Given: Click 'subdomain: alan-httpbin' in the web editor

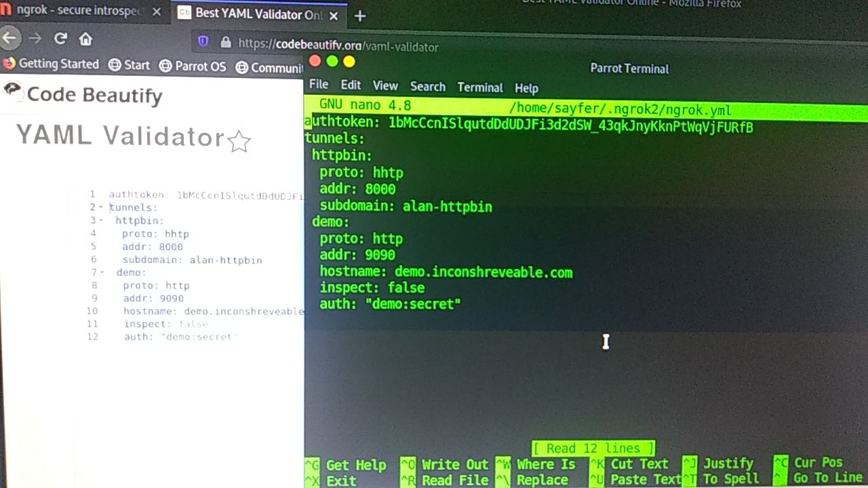Looking at the screenshot, I should point(192,260).
